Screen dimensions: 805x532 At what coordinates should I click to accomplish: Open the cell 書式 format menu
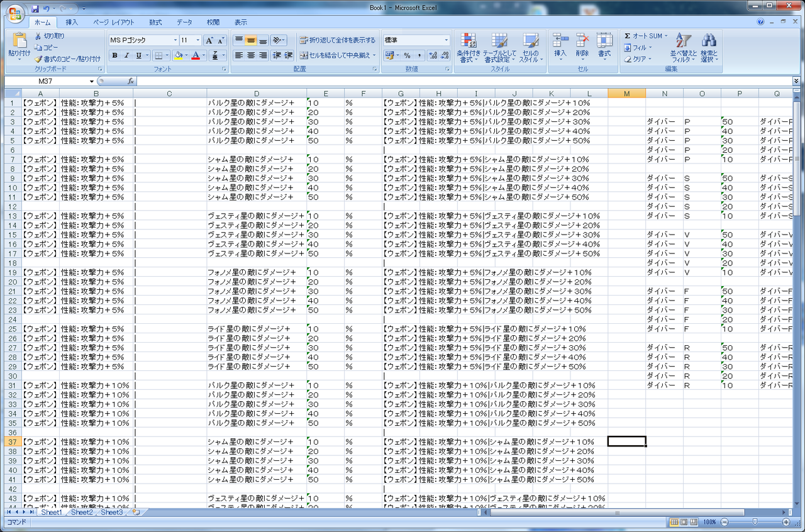[x=604, y=46]
